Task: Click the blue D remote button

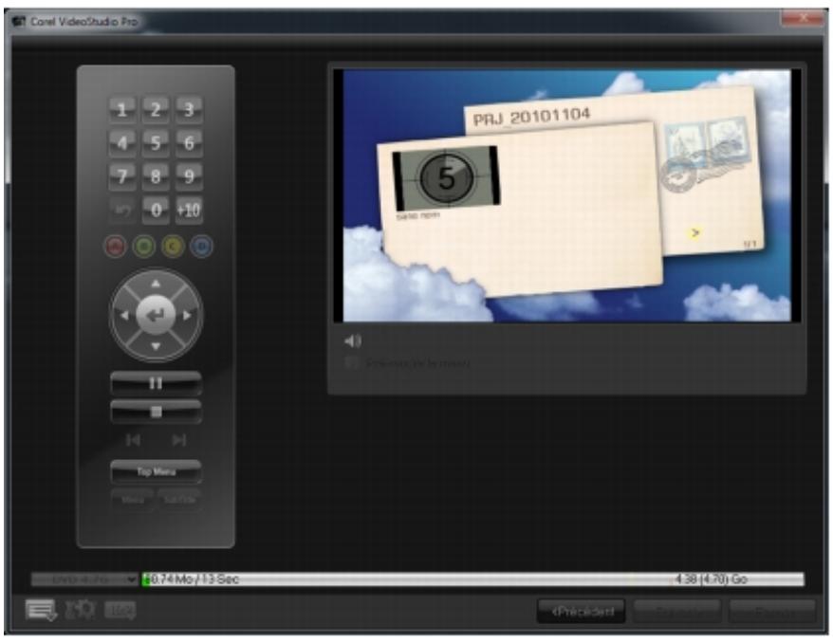Action: click(201, 247)
